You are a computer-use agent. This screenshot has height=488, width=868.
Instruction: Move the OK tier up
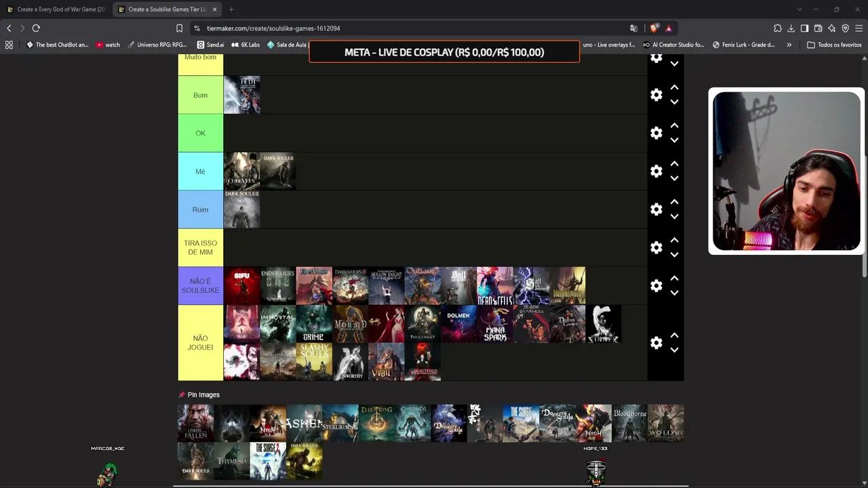click(x=674, y=126)
